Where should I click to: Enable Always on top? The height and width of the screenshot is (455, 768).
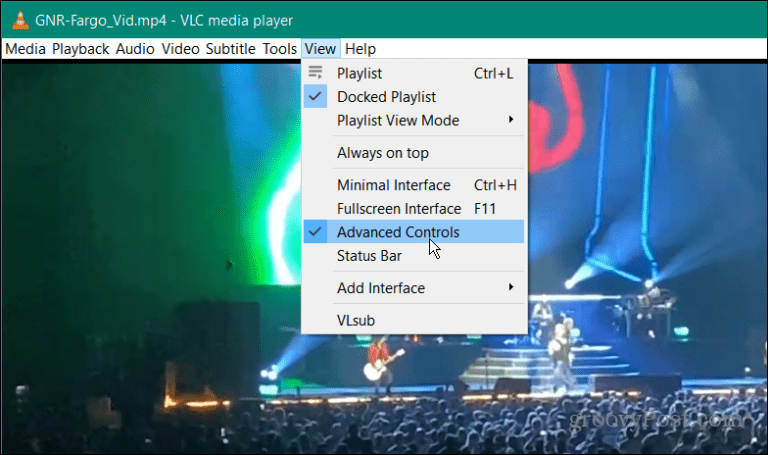[414, 153]
